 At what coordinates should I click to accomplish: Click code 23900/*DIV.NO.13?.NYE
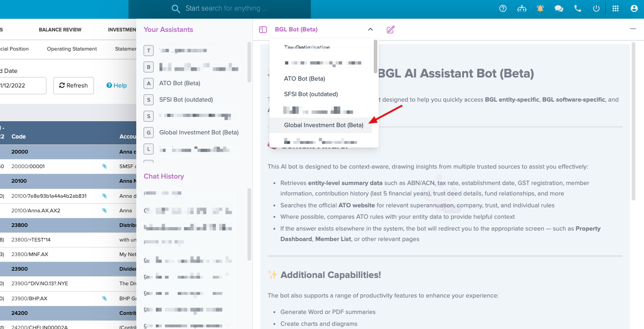point(40,283)
